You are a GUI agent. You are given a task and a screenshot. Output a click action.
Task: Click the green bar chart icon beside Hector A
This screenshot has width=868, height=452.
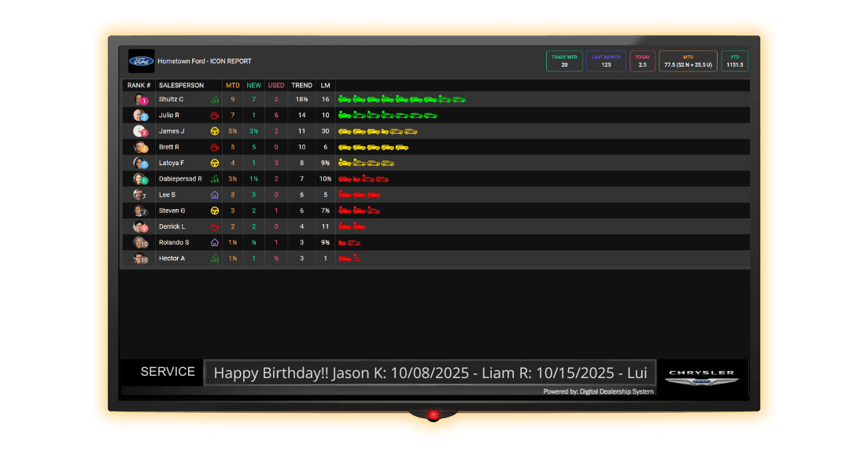[x=214, y=258]
